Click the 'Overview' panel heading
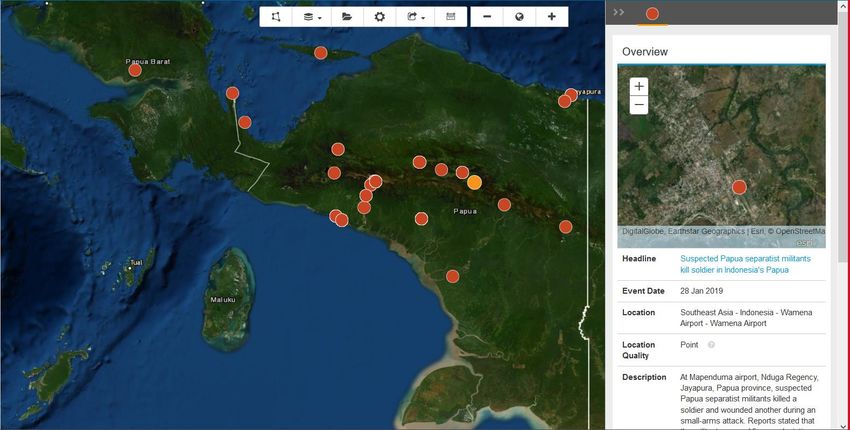The width and height of the screenshot is (850, 430). pos(645,52)
